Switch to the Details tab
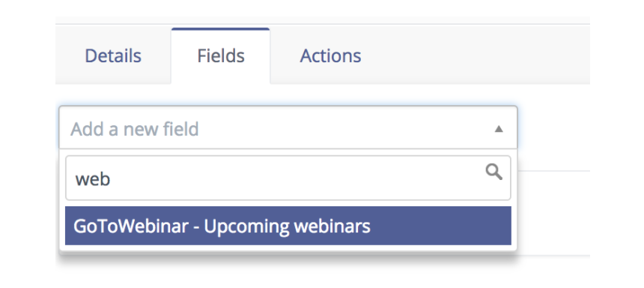The image size is (644, 288). [113, 56]
